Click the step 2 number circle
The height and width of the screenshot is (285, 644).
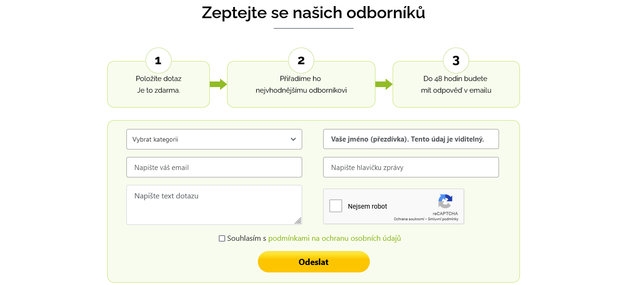tap(301, 61)
